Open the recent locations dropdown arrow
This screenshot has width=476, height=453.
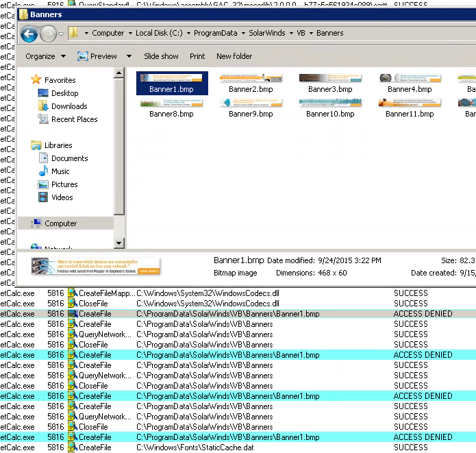pyautogui.click(x=62, y=34)
